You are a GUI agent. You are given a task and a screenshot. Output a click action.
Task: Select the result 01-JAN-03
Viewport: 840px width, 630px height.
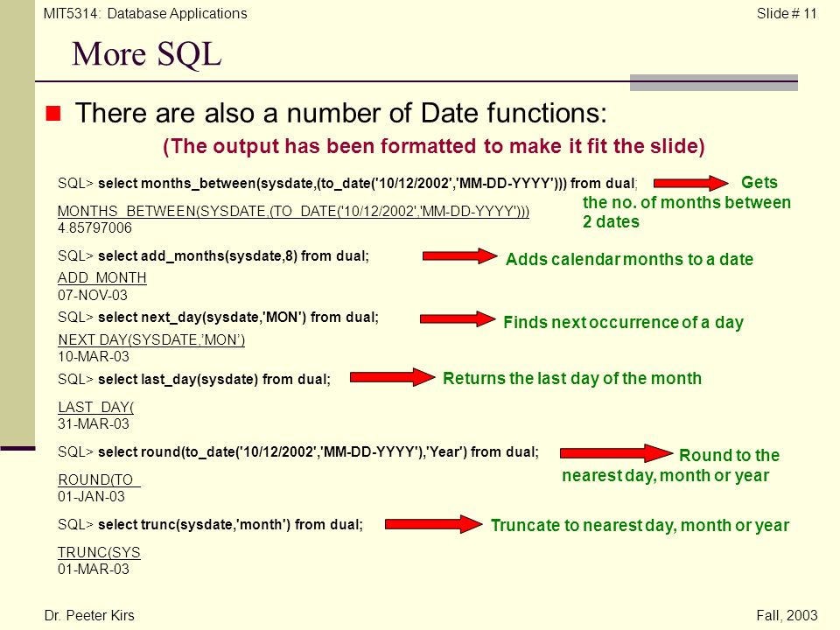[91, 497]
